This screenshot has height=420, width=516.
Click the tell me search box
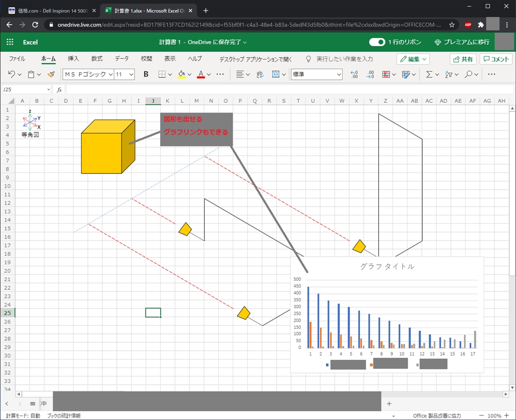click(345, 59)
